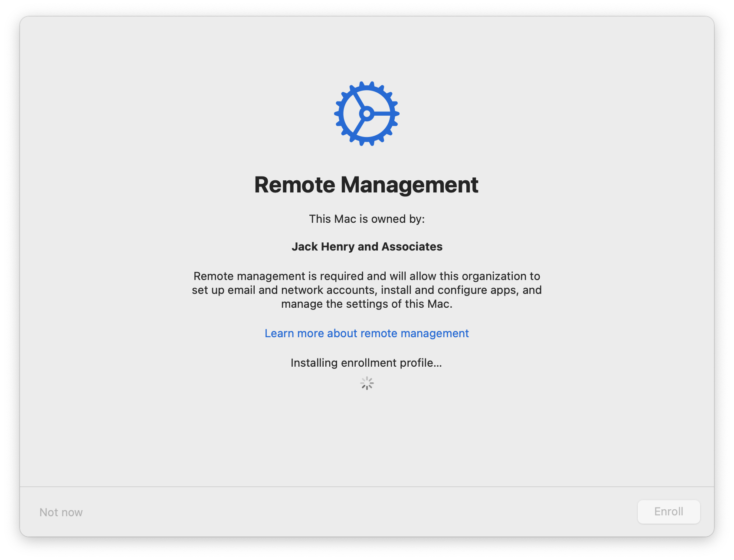The width and height of the screenshot is (734, 560).
Task: Open Learn more about remote management link
Action: tap(367, 333)
